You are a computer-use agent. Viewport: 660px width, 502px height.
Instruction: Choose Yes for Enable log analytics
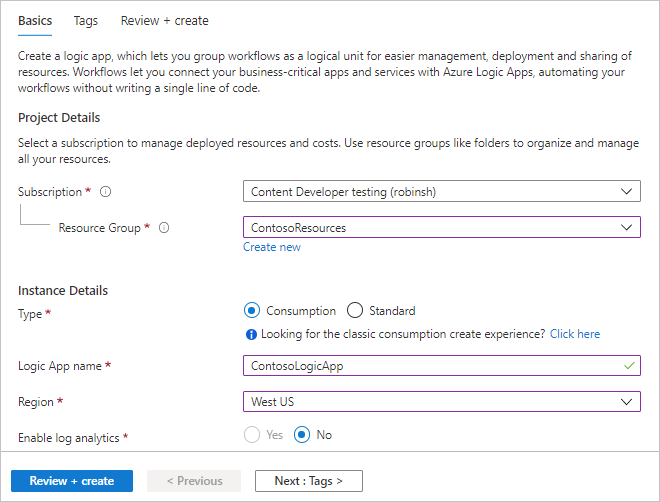coord(252,435)
